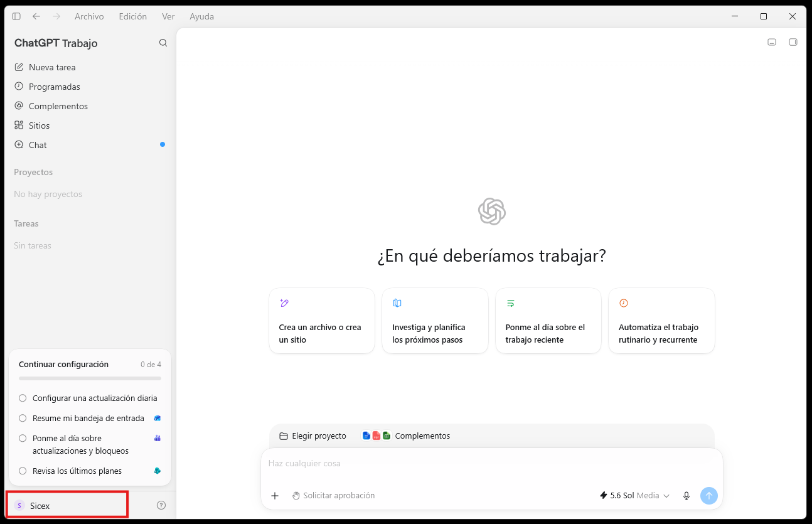Click the app icons group beside Complementos
Image resolution: width=812 pixels, height=524 pixels.
click(377, 436)
